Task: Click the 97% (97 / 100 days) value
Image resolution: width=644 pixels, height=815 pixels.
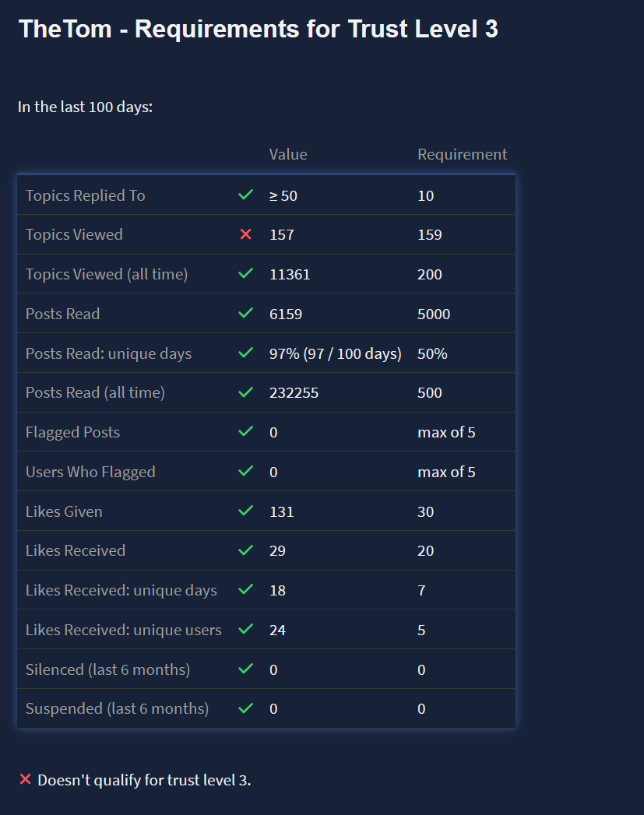Action: point(335,353)
